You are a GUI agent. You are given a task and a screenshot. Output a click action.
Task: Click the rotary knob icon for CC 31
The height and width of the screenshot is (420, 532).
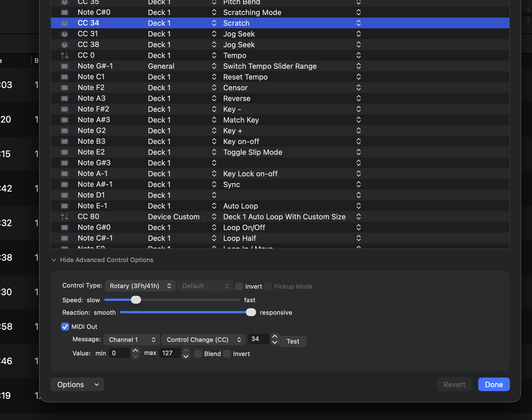[65, 34]
